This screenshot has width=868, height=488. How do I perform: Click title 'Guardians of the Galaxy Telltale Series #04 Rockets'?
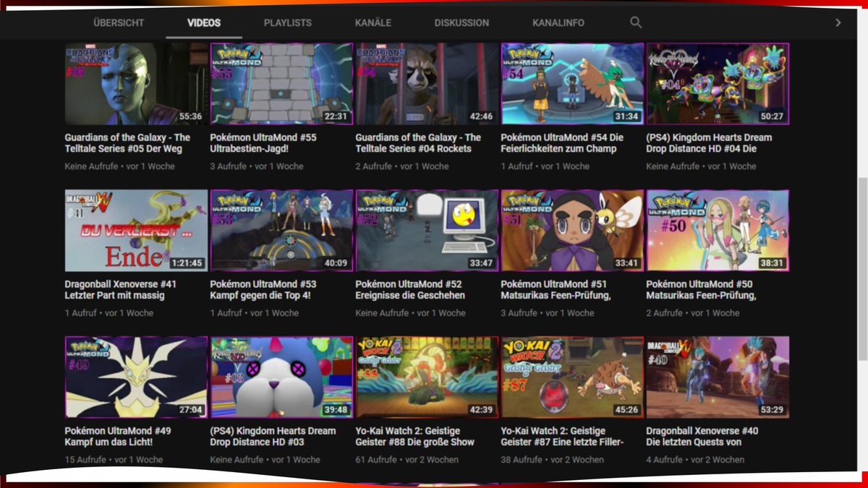point(418,143)
